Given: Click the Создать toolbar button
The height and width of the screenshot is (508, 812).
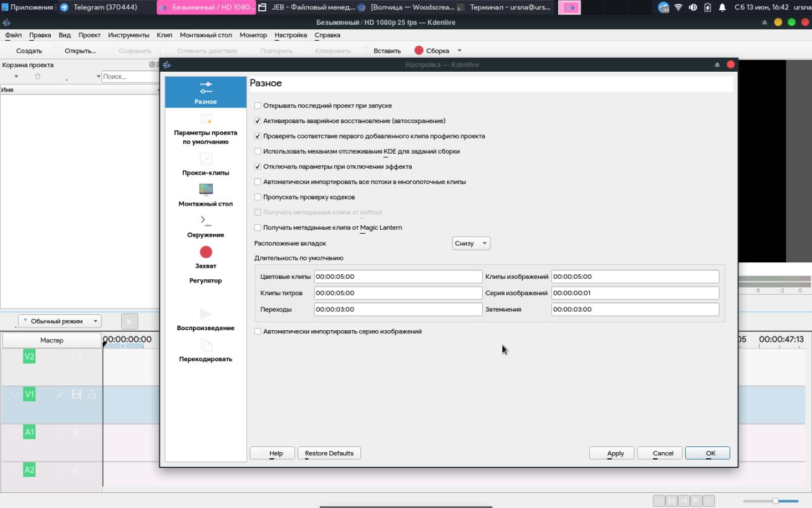Looking at the screenshot, I should point(29,51).
